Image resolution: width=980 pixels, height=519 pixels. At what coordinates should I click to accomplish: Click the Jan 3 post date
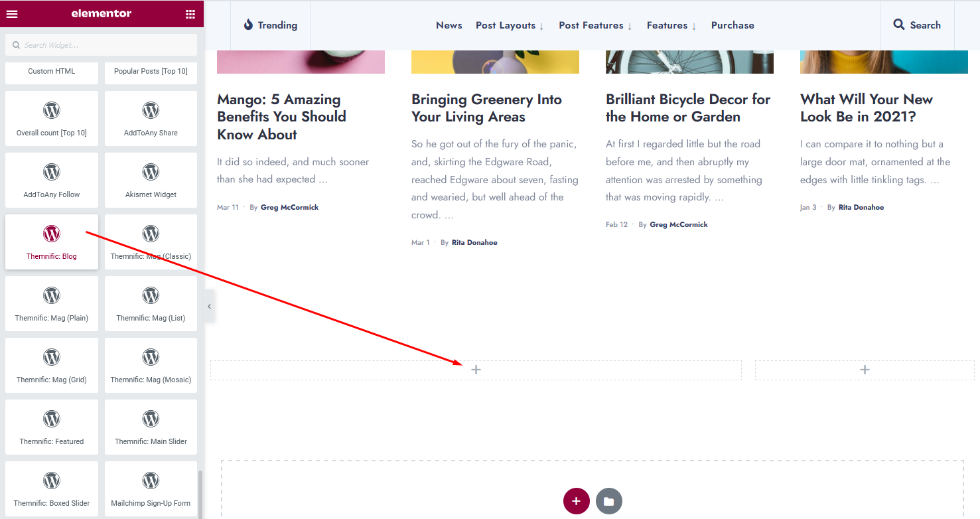[x=808, y=207]
